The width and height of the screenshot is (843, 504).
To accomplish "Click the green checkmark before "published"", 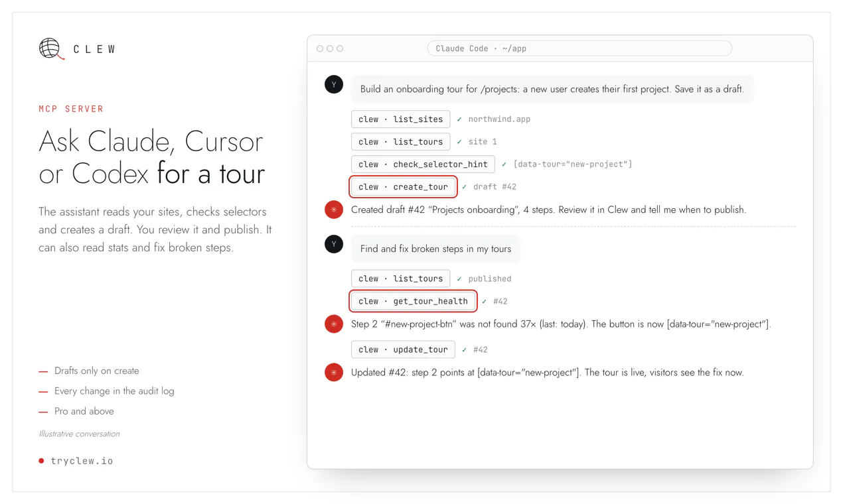I will tap(459, 279).
